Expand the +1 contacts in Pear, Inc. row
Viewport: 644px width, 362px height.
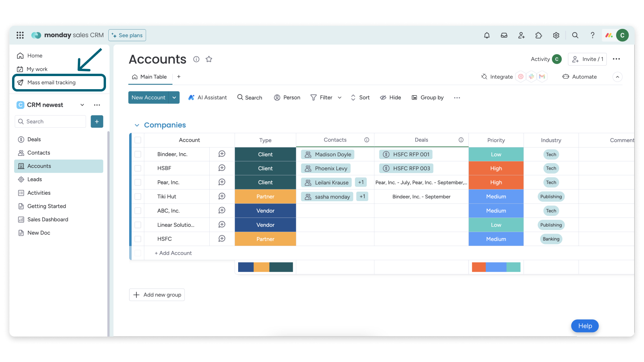coord(361,182)
